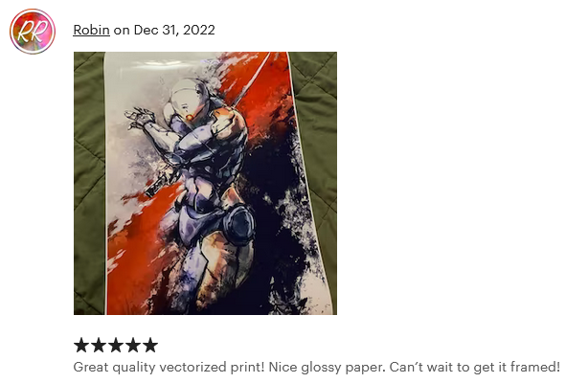The width and height of the screenshot is (588, 383).
Task: Visit reviewer Robin's profile link
Action: [x=92, y=30]
